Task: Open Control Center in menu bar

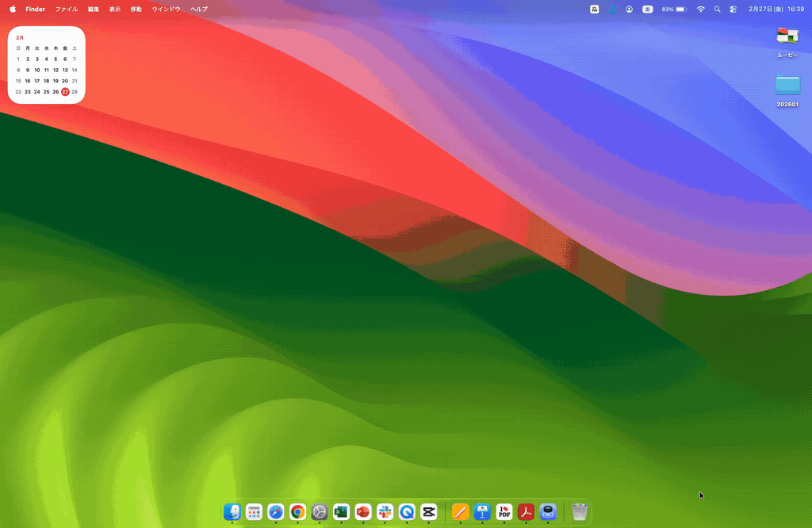Action: (x=733, y=10)
